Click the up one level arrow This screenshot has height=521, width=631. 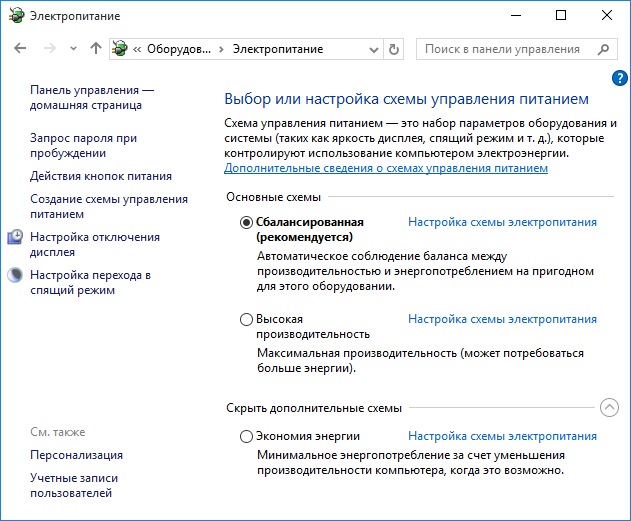coord(96,49)
